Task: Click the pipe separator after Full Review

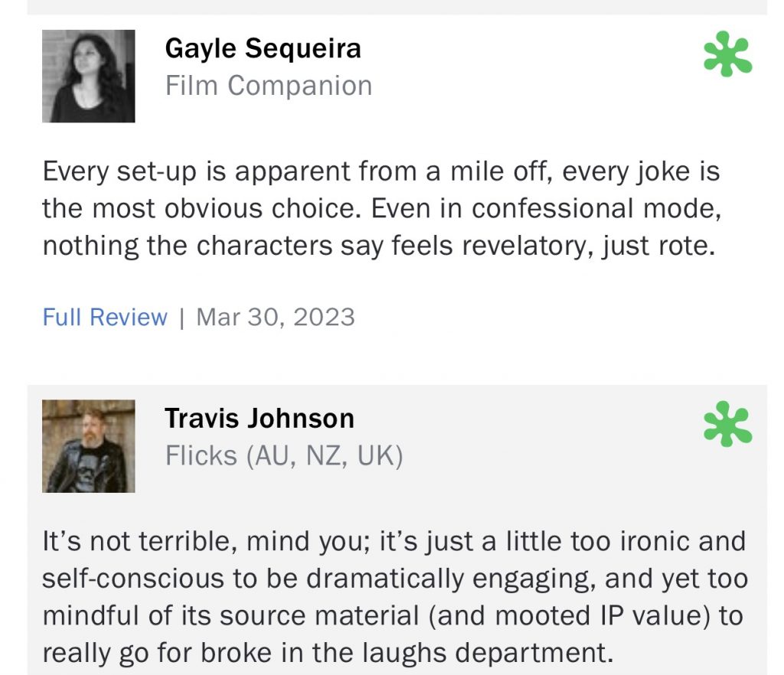Action: (x=181, y=317)
